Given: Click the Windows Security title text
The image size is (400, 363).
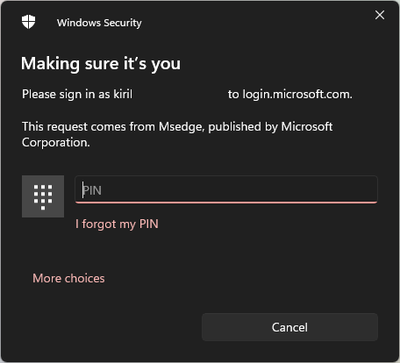Looking at the screenshot, I should [x=99, y=23].
